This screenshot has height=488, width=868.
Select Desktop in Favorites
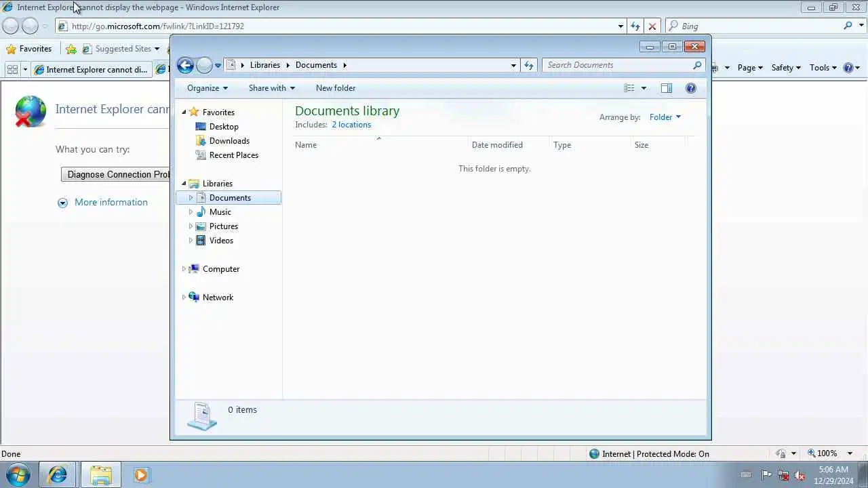coord(224,127)
